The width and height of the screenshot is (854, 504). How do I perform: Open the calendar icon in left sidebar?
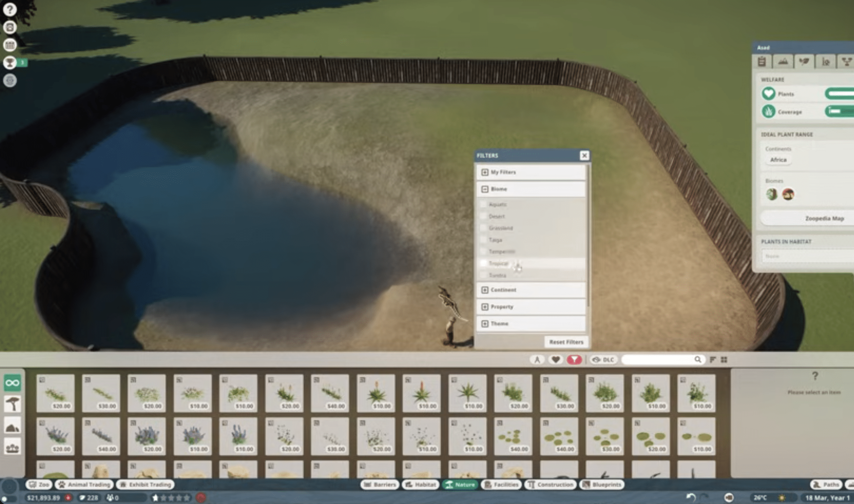[10, 45]
